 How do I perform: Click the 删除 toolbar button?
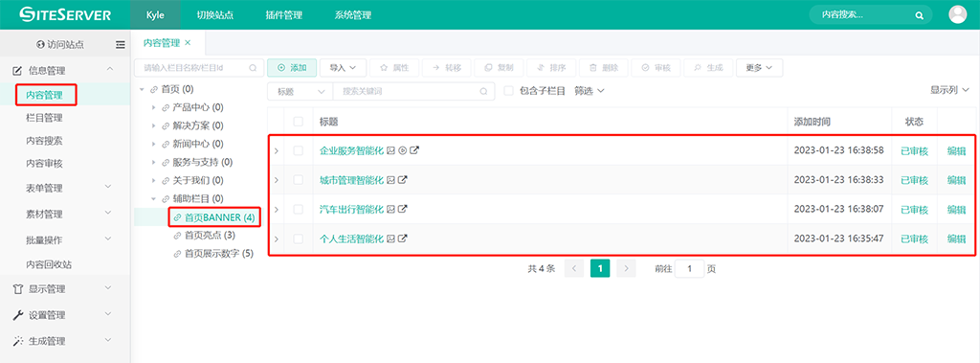[x=605, y=68]
